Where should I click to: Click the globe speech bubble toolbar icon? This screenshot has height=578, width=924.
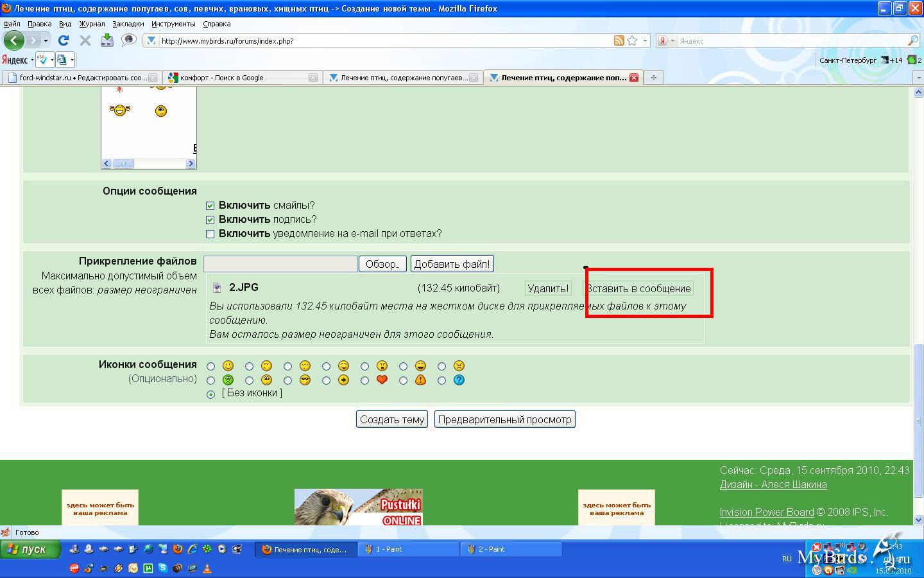pos(129,40)
